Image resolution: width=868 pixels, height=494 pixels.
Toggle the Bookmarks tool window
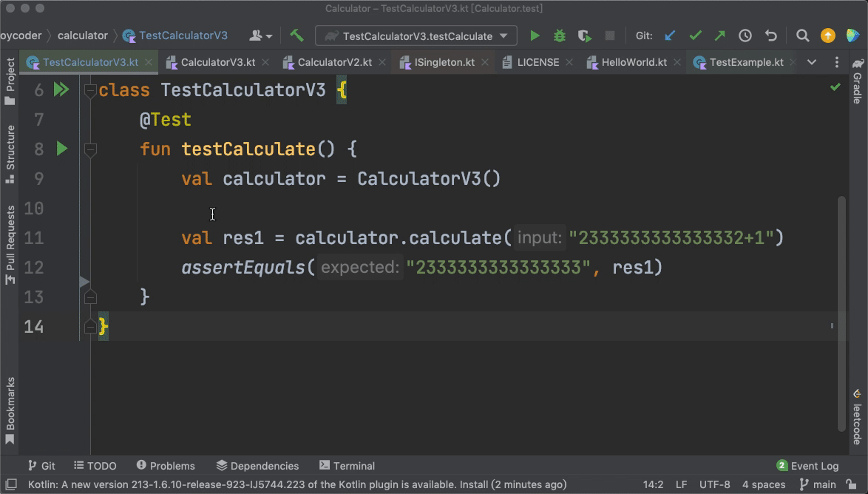pos(10,410)
